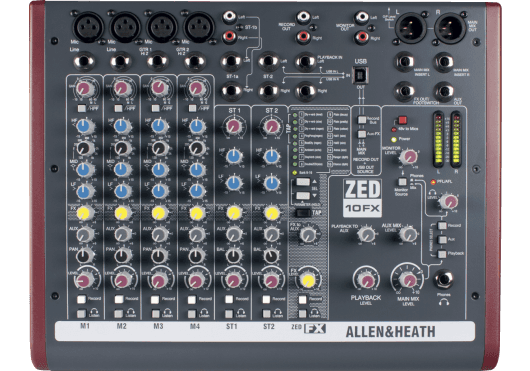Toggle the Listen switch on channel ST2
Screen dimensions: 530x371
[267, 314]
